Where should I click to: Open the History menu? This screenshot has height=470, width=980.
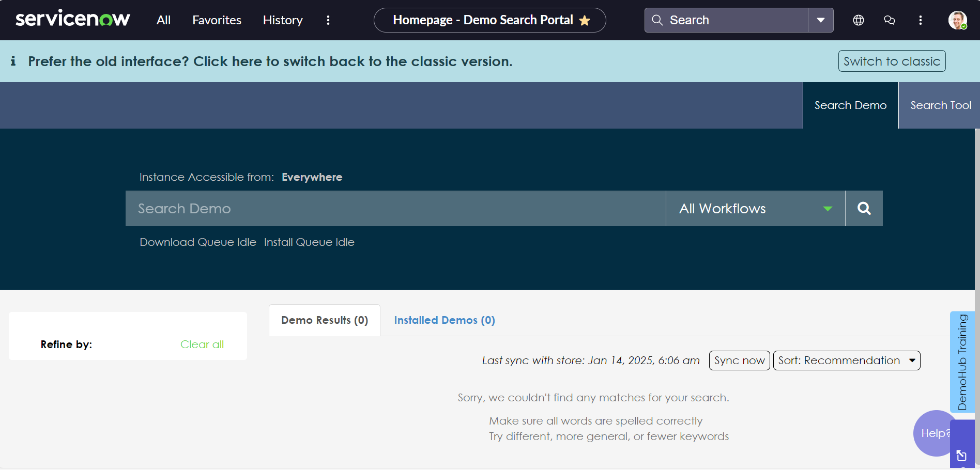click(283, 20)
